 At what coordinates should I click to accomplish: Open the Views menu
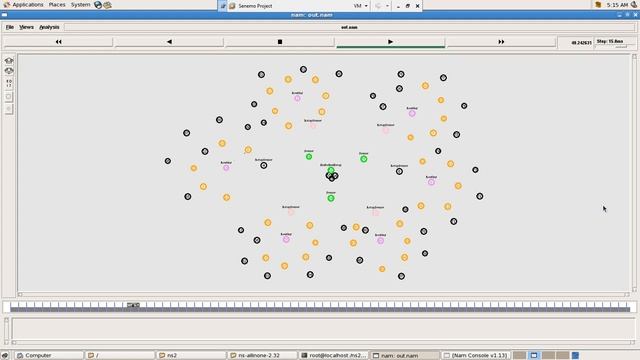coord(26,27)
